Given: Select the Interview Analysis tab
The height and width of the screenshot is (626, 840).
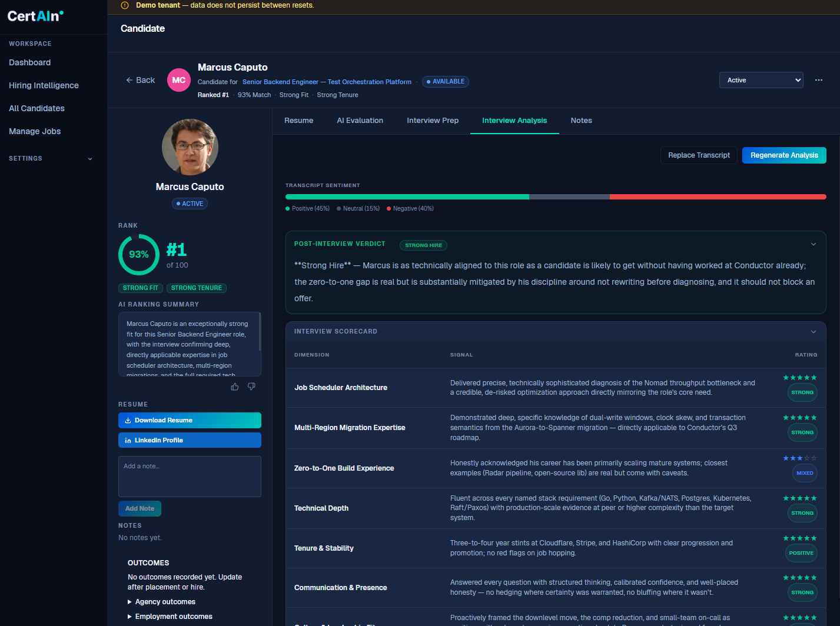Looking at the screenshot, I should (x=514, y=121).
